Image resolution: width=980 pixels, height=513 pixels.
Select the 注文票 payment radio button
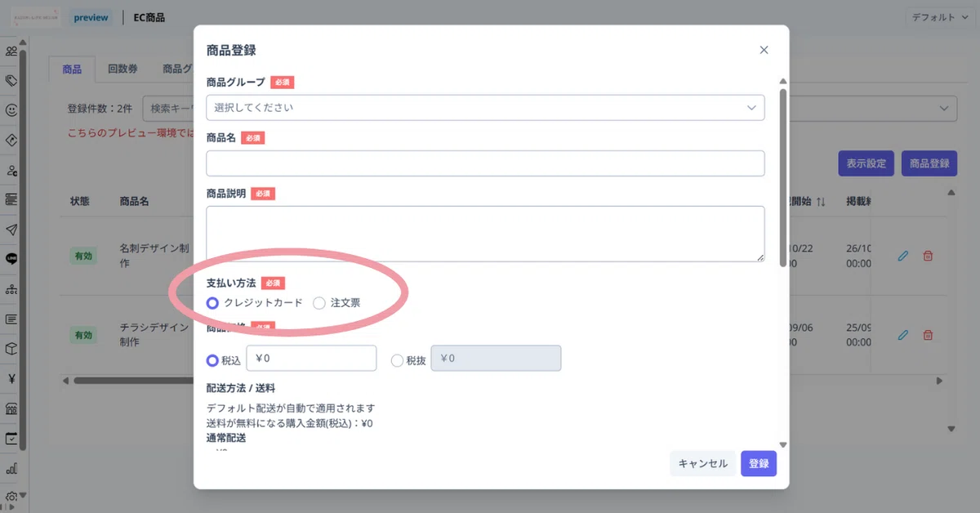click(x=319, y=303)
